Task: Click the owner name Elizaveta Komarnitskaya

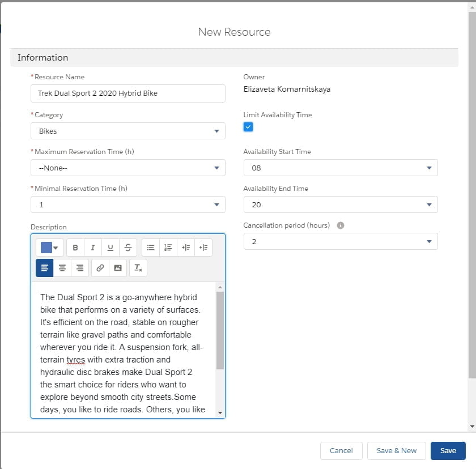Action: (x=287, y=89)
